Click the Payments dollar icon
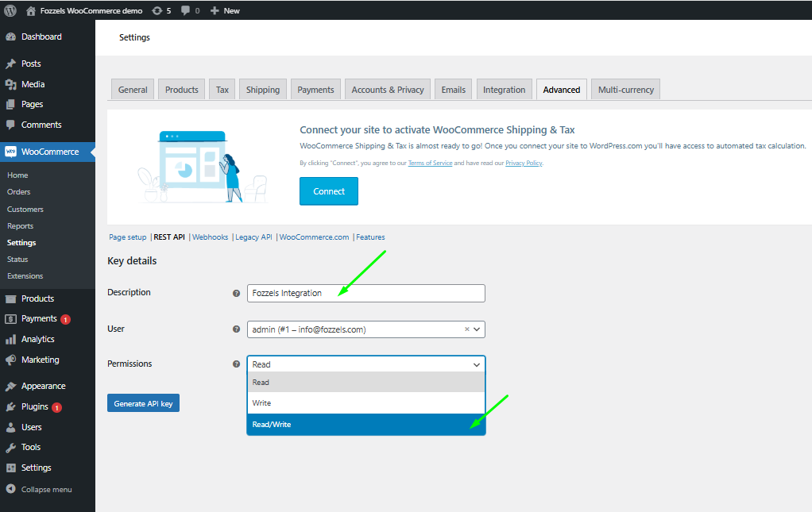This screenshot has height=512, width=812. [x=10, y=319]
